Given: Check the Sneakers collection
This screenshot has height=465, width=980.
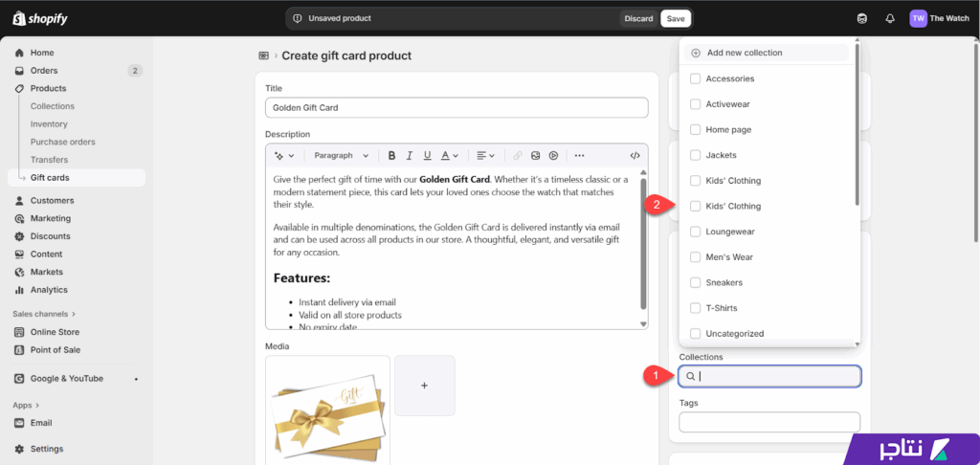Looking at the screenshot, I should (695, 283).
